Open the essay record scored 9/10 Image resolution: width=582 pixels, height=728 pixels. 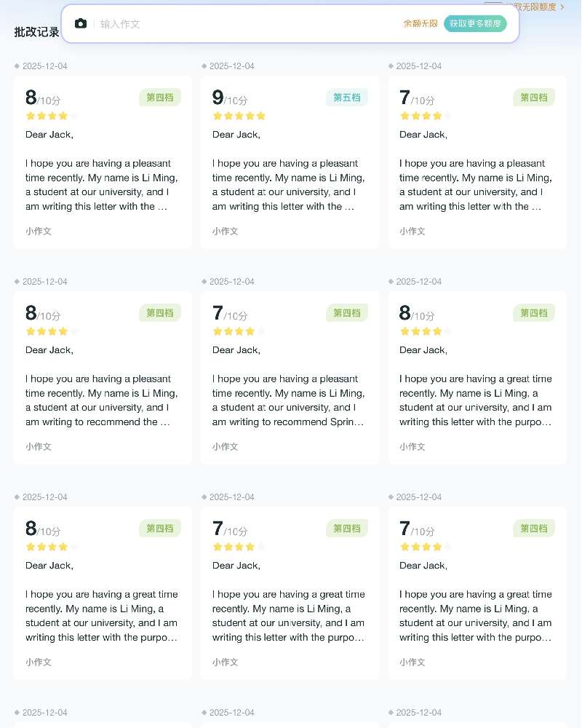pyautogui.click(x=290, y=175)
